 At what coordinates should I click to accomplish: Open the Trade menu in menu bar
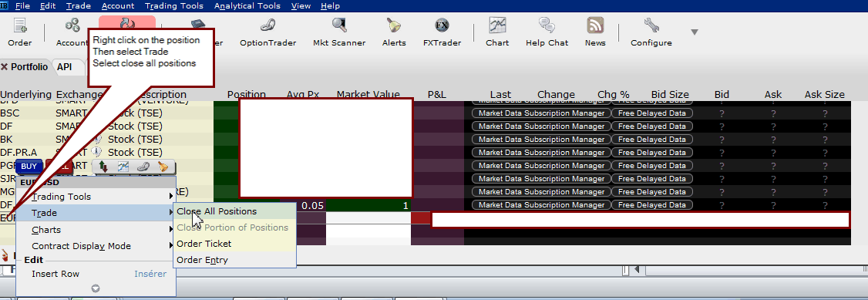(x=78, y=6)
